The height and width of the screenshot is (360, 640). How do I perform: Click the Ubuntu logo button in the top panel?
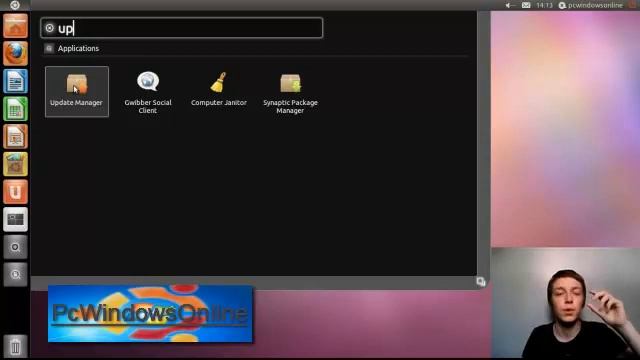click(15, 5)
